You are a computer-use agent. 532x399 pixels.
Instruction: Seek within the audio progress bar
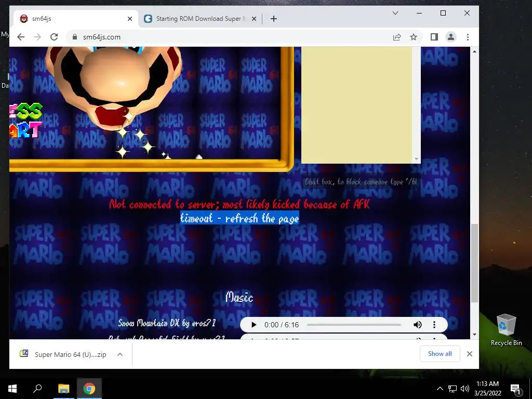pyautogui.click(x=354, y=325)
